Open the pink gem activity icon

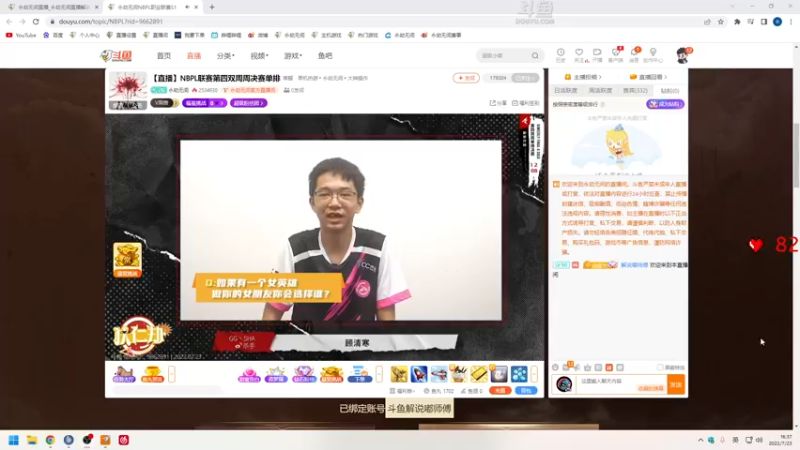point(249,374)
